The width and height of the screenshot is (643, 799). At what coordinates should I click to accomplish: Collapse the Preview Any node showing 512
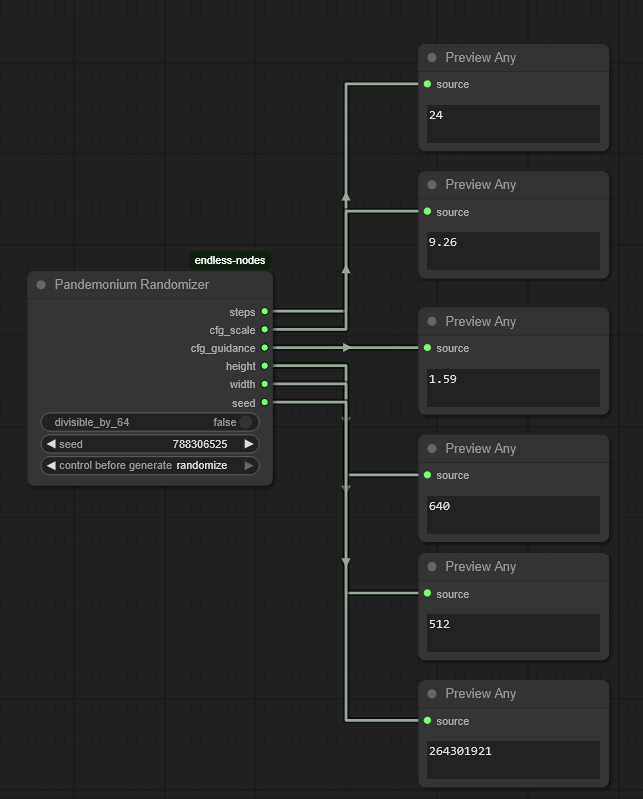[432, 567]
